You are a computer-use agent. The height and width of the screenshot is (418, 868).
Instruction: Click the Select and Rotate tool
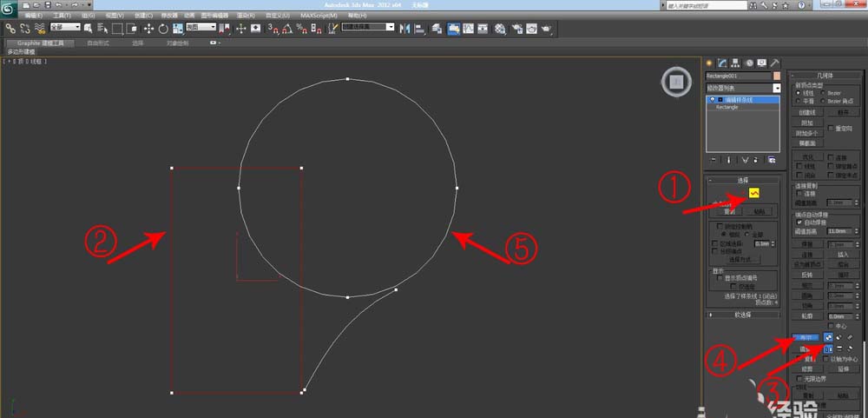[162, 28]
